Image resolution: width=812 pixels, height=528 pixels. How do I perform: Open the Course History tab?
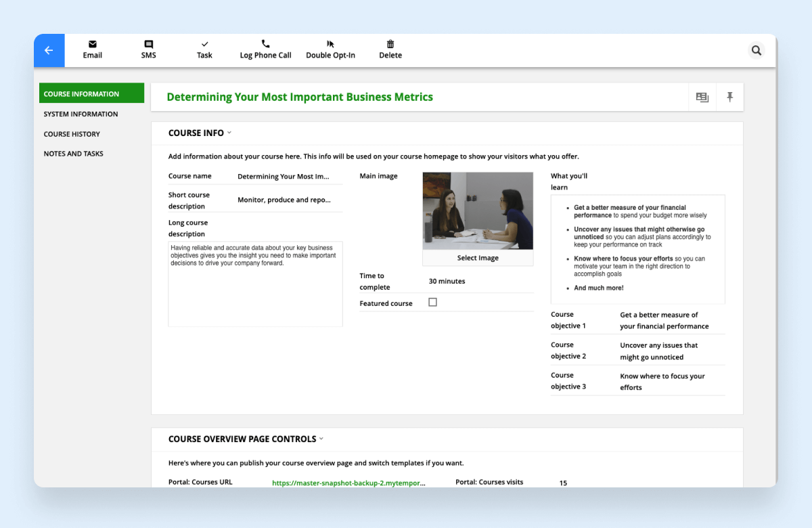pyautogui.click(x=72, y=134)
